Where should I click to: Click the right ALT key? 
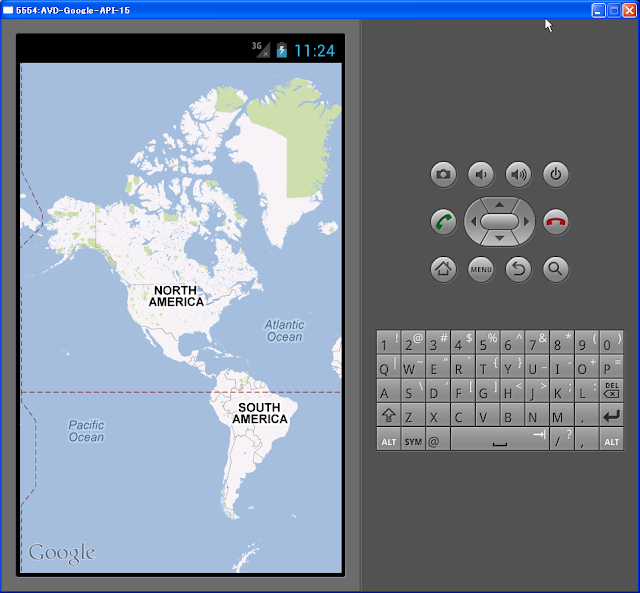(611, 439)
